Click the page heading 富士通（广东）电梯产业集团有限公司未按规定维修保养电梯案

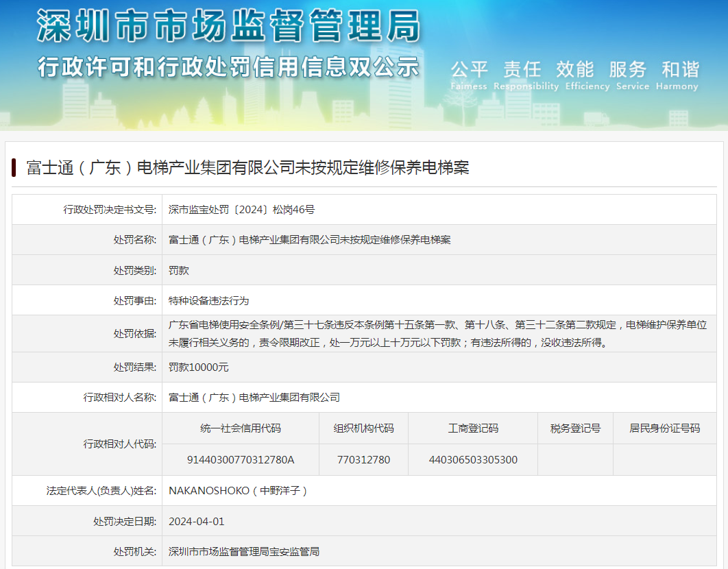pyautogui.click(x=247, y=167)
